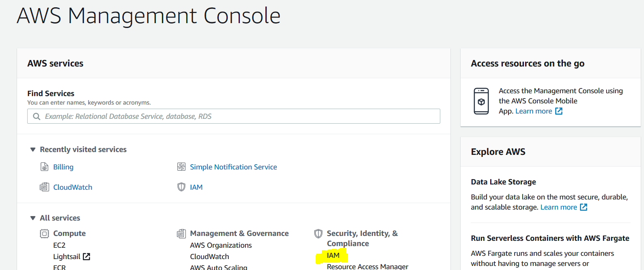The height and width of the screenshot is (270, 644).
Task: Open Lightsail under Compute
Action: tap(67, 257)
